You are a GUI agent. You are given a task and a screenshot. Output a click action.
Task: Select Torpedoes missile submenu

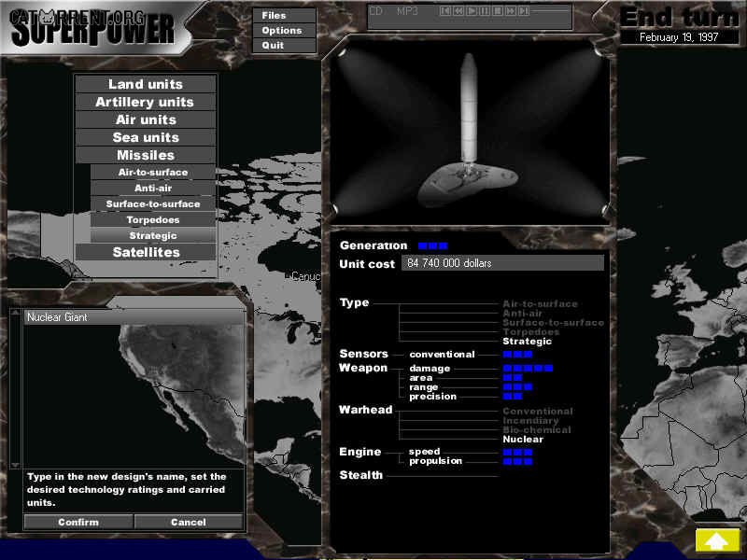coord(153,219)
